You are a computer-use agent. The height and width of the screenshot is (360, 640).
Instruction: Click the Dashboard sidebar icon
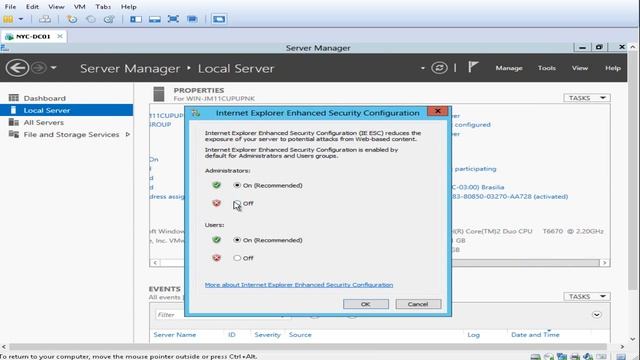coord(14,98)
